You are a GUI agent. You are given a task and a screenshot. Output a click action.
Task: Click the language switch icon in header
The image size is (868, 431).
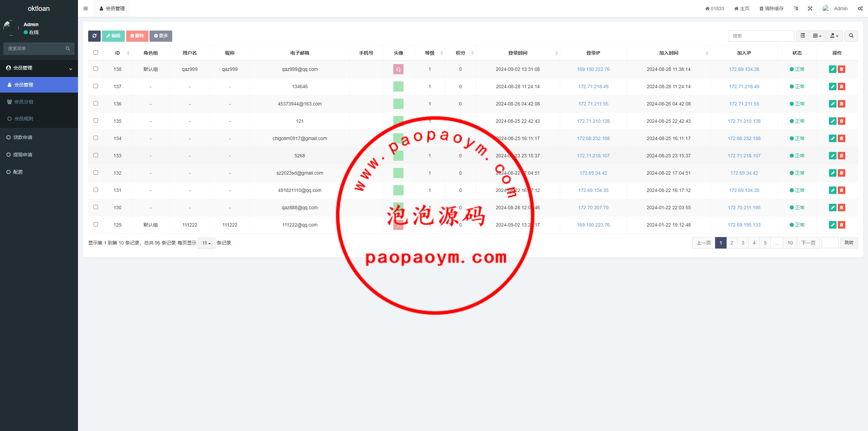coord(796,8)
